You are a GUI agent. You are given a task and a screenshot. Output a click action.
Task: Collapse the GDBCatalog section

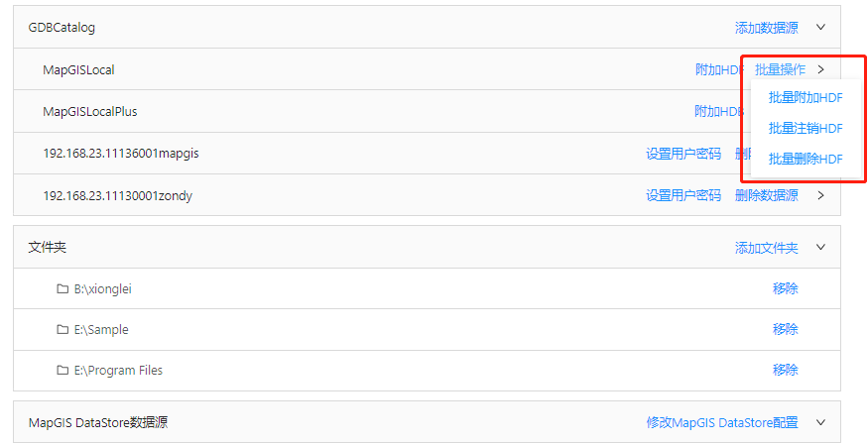pos(820,28)
